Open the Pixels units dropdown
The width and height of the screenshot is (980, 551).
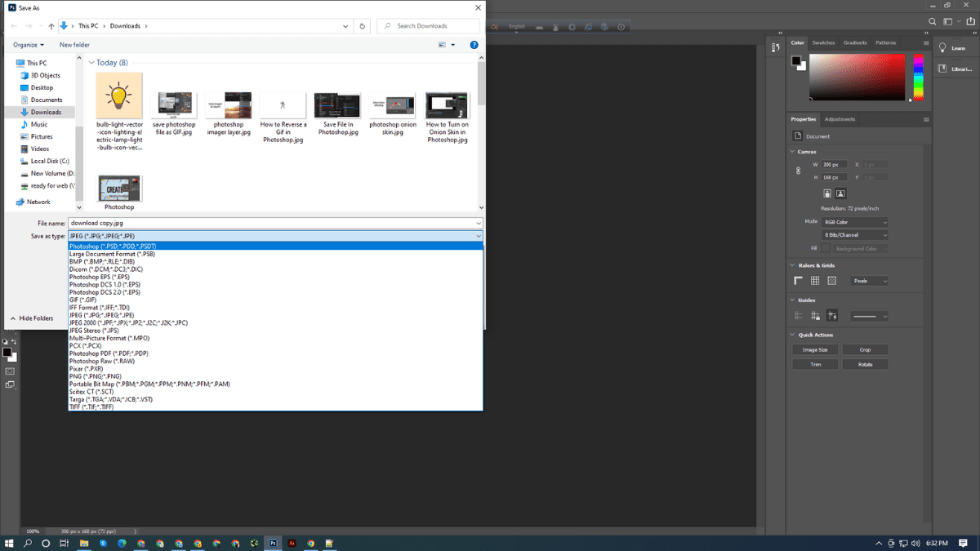point(869,281)
